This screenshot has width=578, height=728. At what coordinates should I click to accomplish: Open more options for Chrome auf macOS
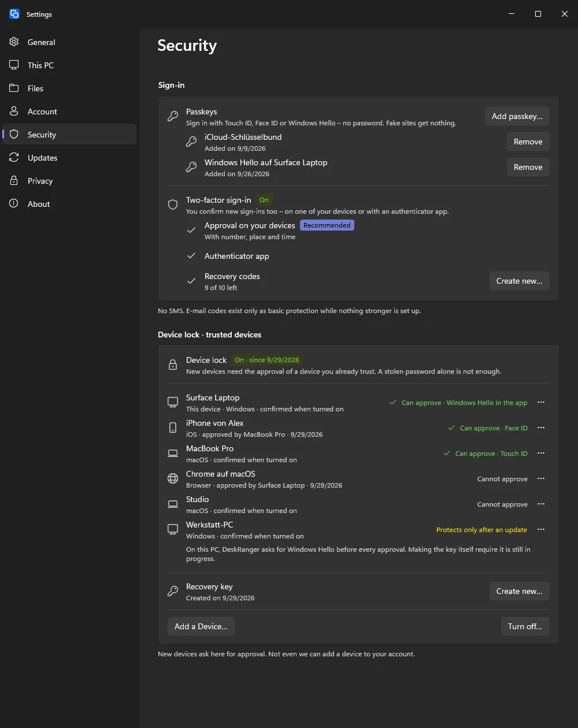(x=541, y=478)
